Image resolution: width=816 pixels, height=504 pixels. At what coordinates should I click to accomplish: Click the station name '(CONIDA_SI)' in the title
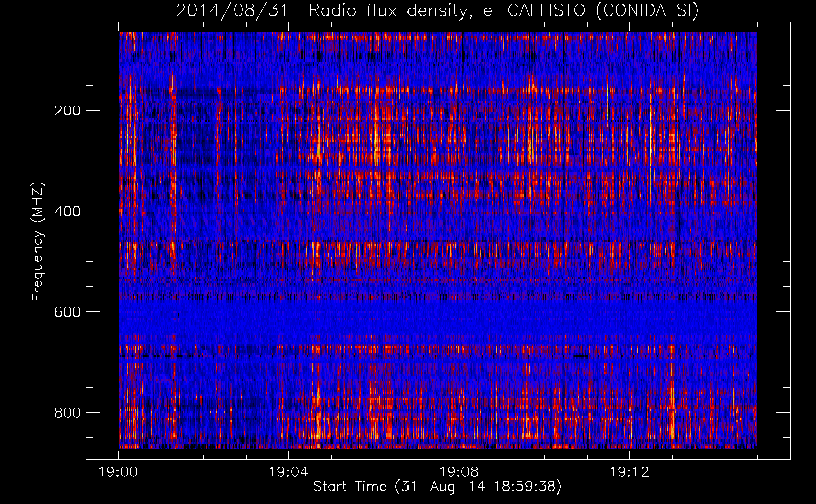647,11
